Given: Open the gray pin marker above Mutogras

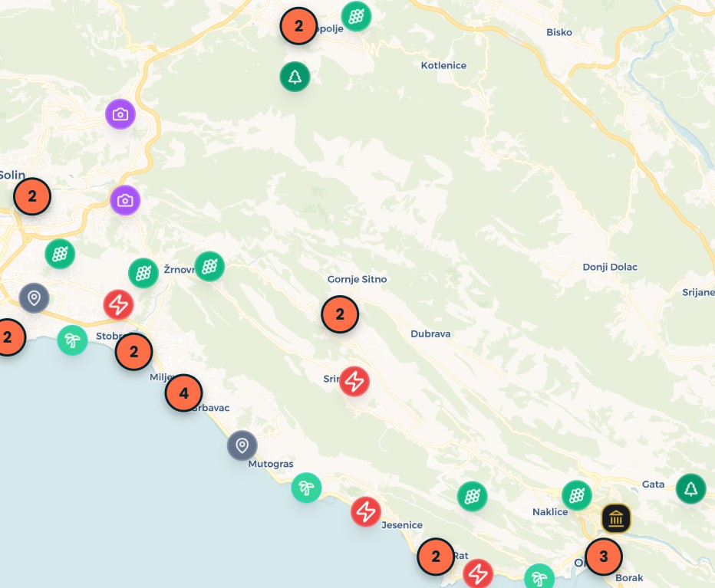Looking at the screenshot, I should [242, 445].
